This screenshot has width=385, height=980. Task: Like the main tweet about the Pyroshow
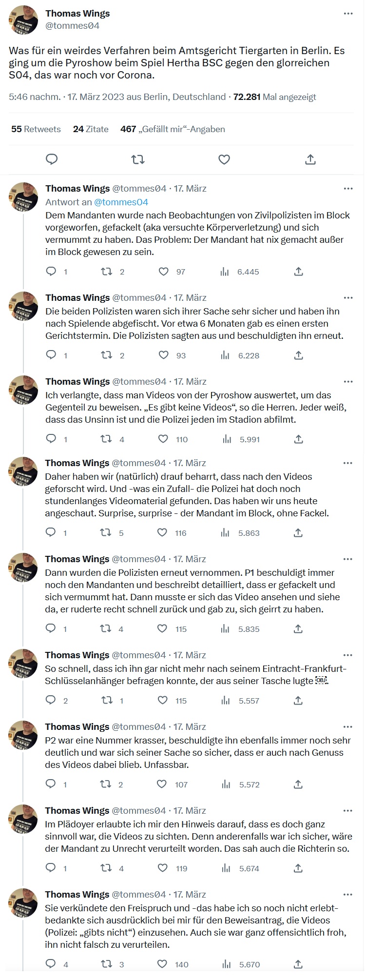click(x=224, y=159)
